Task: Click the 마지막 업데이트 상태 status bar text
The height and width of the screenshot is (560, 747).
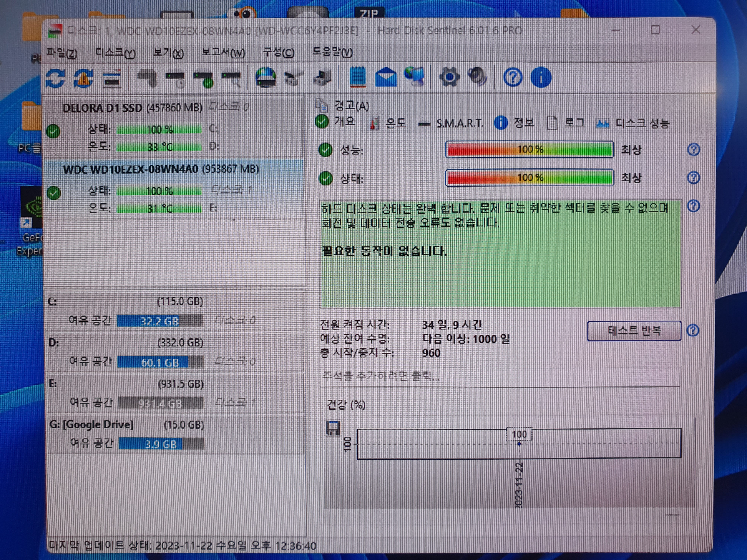Action: (182, 546)
